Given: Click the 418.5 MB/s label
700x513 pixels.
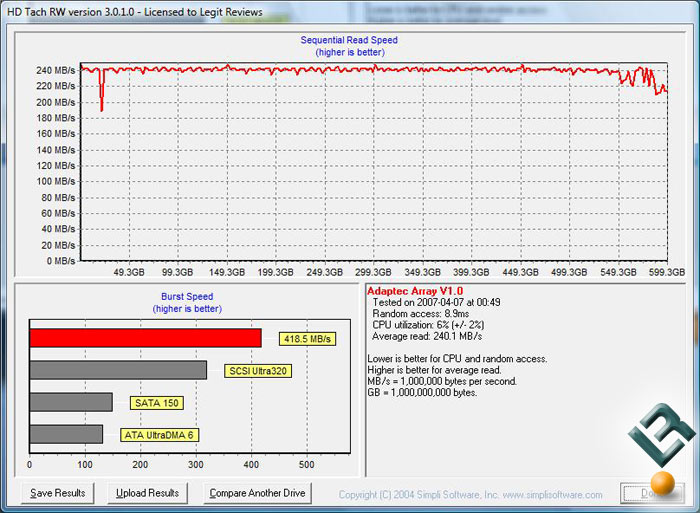Looking at the screenshot, I should point(307,339).
